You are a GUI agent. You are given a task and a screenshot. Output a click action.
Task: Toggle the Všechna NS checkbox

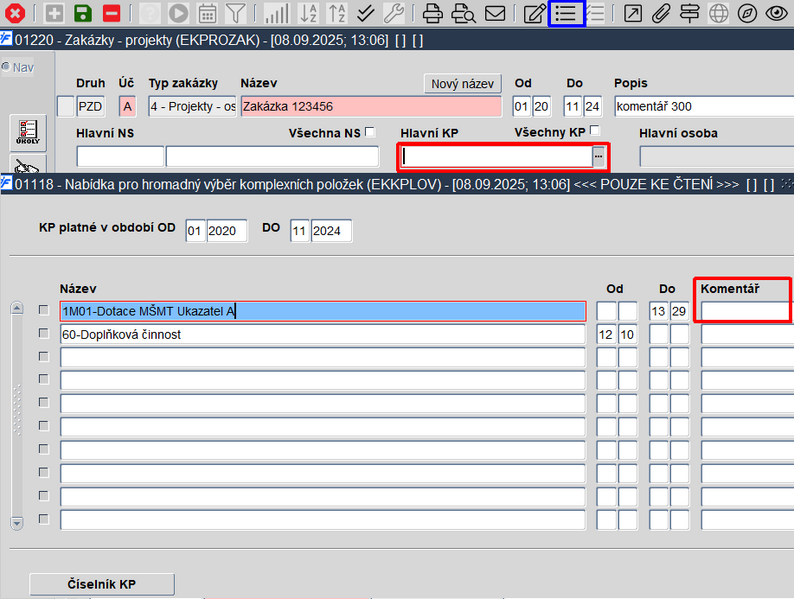coord(370,132)
